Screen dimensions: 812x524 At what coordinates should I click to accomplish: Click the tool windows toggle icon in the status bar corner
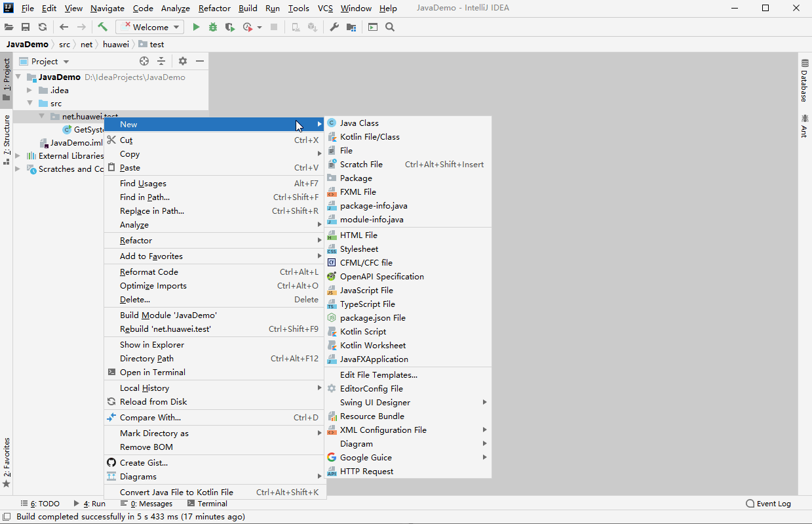(6, 517)
